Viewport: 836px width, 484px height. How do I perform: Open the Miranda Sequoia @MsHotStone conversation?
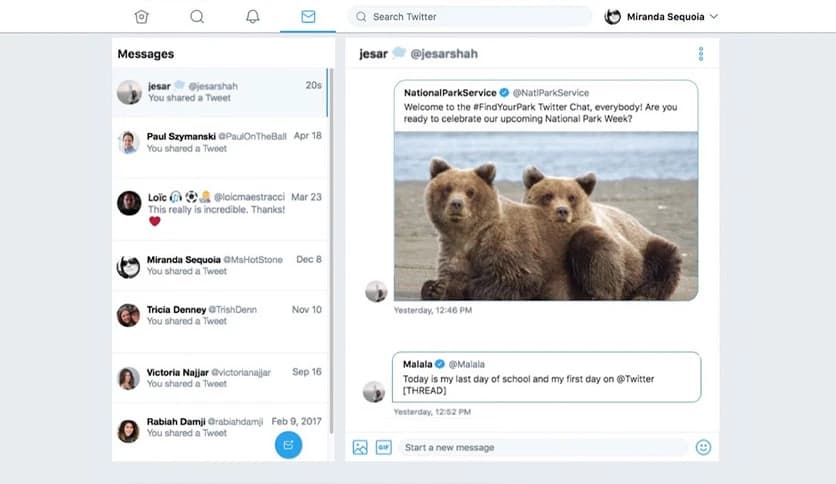tap(220, 265)
